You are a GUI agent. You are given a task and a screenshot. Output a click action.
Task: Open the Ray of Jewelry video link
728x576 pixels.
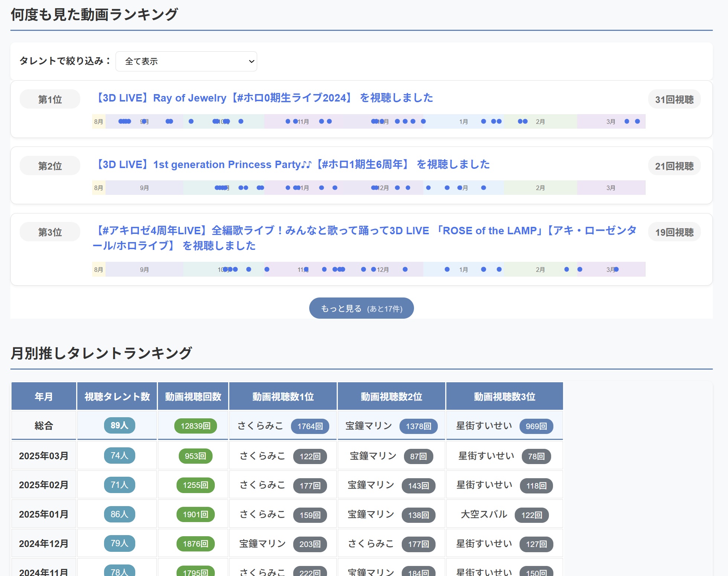(263, 98)
